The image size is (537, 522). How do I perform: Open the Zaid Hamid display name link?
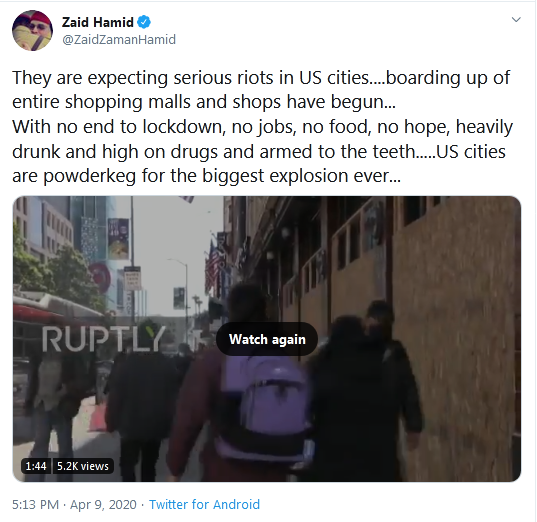click(98, 23)
